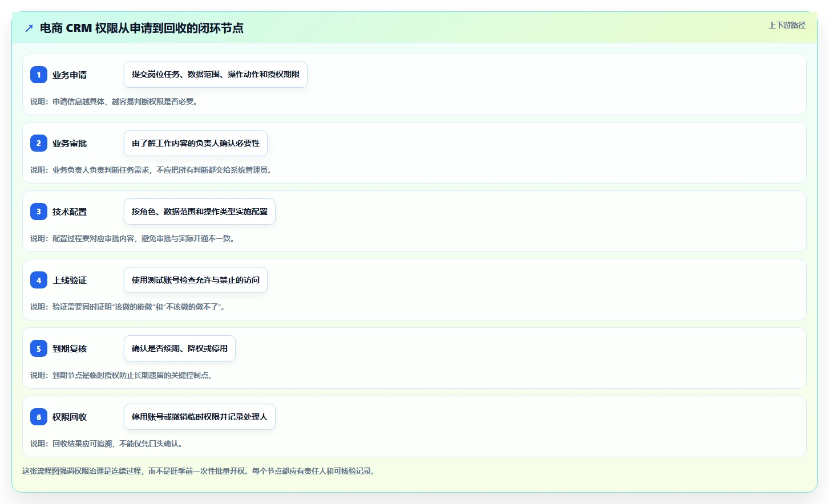The image size is (829, 504).
Task: Click the note 到期节点是临时授权防止长期遗留的关键控制点
Action: (x=122, y=375)
